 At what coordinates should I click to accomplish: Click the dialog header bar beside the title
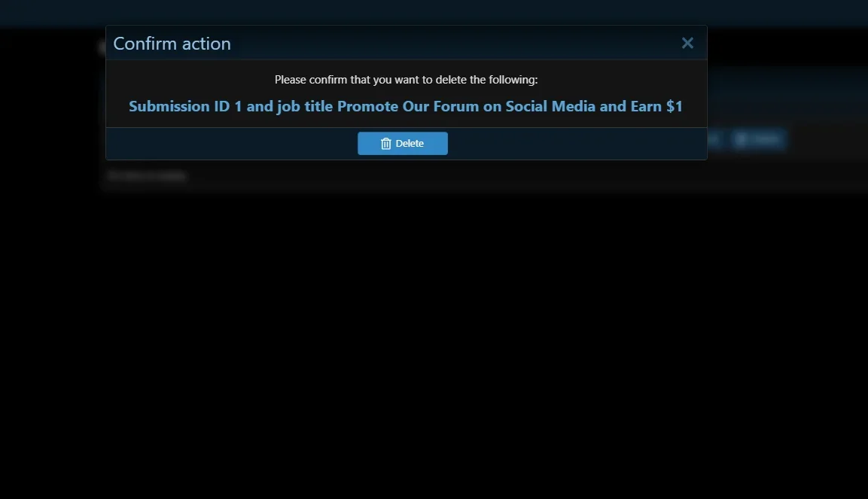[x=454, y=43]
